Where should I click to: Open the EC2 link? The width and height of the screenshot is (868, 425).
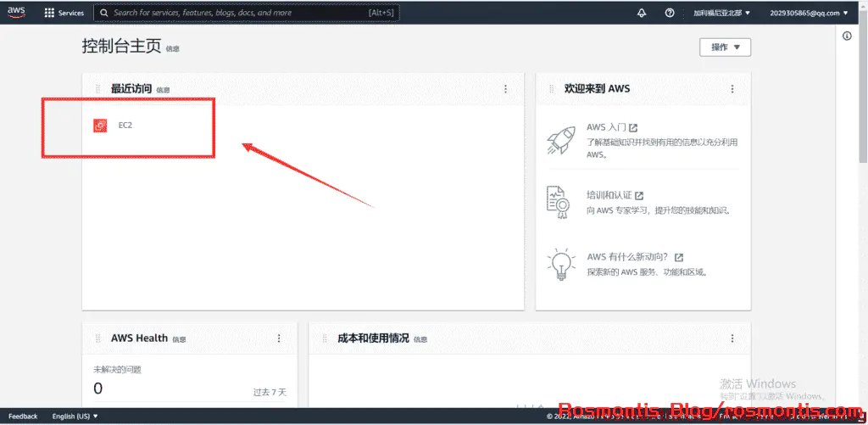pos(125,126)
